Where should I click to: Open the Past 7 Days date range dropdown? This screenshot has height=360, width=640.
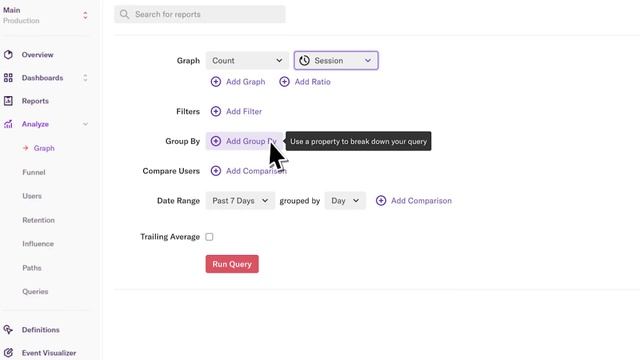pyautogui.click(x=240, y=201)
